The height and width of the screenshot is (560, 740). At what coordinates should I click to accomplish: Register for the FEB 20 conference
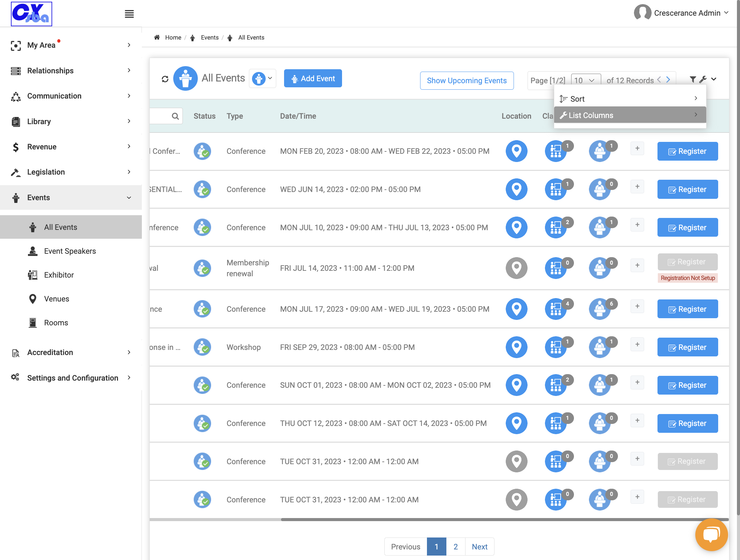coord(687,151)
